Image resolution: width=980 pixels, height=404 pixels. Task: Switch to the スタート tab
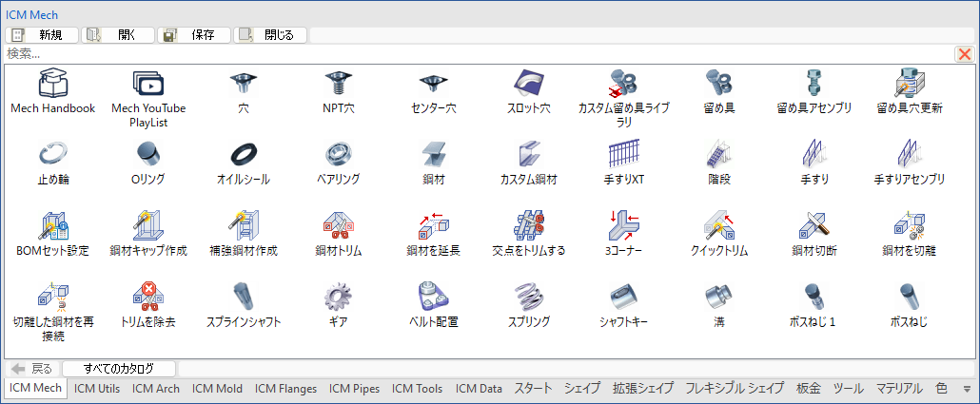533,389
